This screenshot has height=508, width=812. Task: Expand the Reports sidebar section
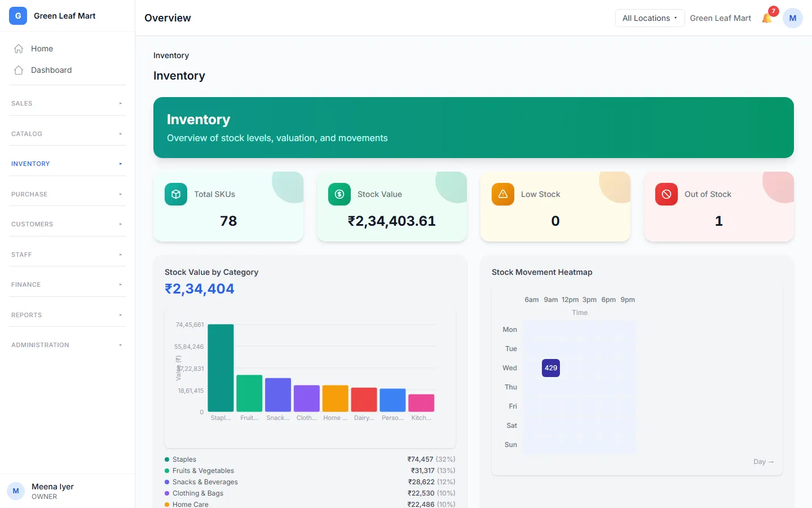(x=68, y=315)
